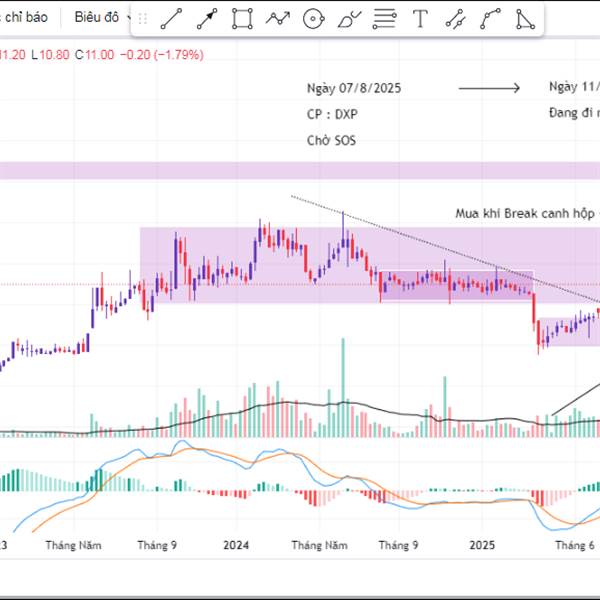600x600 pixels.
Task: Select the trend line drawing tool
Action: [171, 18]
